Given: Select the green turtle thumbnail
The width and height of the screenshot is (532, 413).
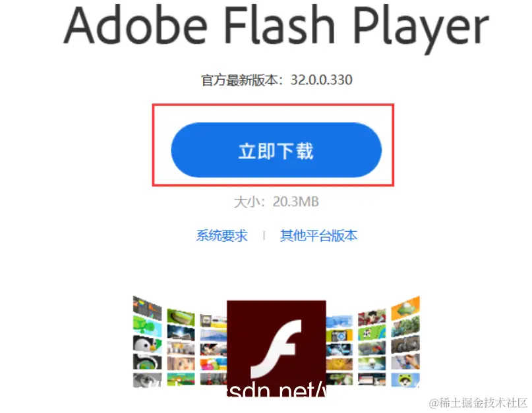Looking at the screenshot, I should click(147, 326).
